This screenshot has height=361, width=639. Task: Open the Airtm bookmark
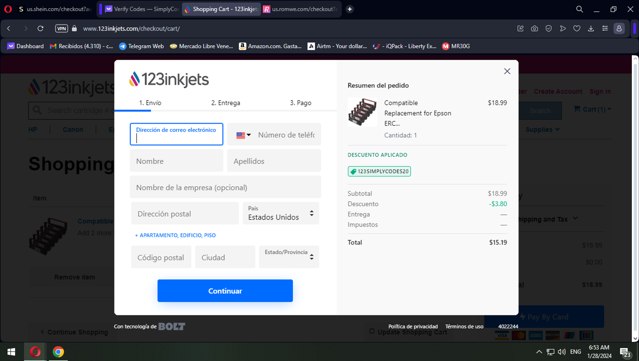(x=337, y=46)
